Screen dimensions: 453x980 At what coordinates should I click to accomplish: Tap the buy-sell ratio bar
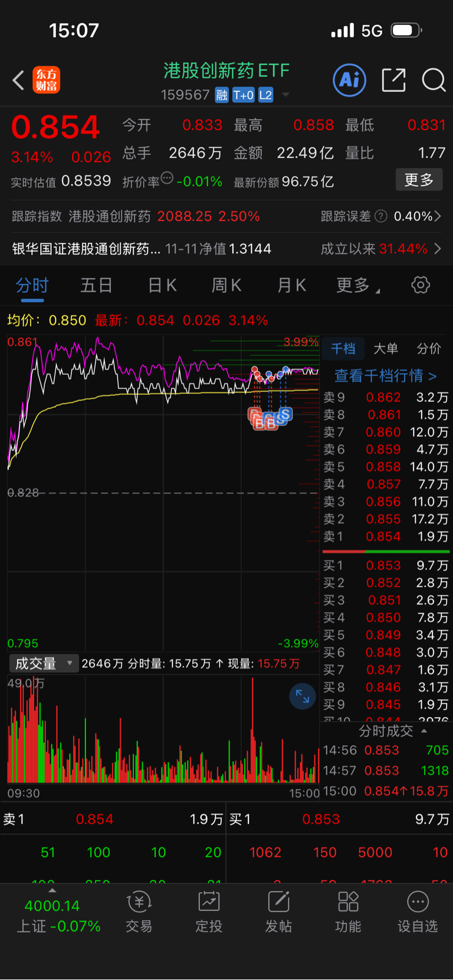386,552
